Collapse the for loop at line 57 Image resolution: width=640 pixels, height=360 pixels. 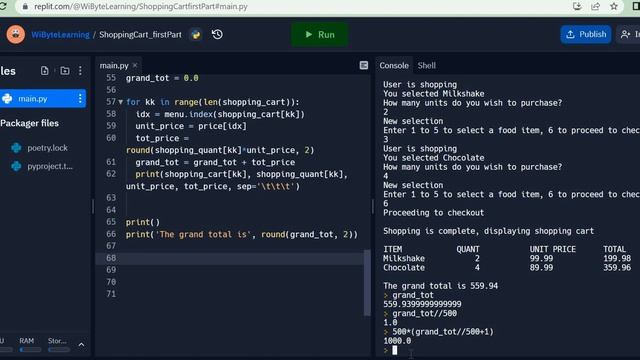point(121,102)
